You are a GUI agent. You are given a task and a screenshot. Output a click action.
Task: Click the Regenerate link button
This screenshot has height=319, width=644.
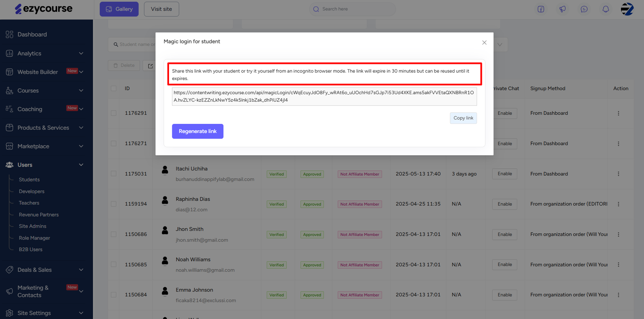197,131
